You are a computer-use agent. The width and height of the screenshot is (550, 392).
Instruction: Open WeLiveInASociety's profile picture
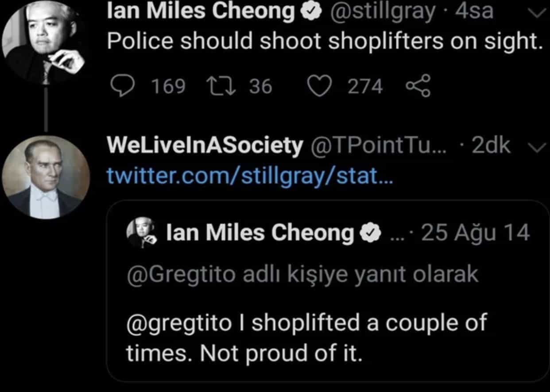(46, 178)
